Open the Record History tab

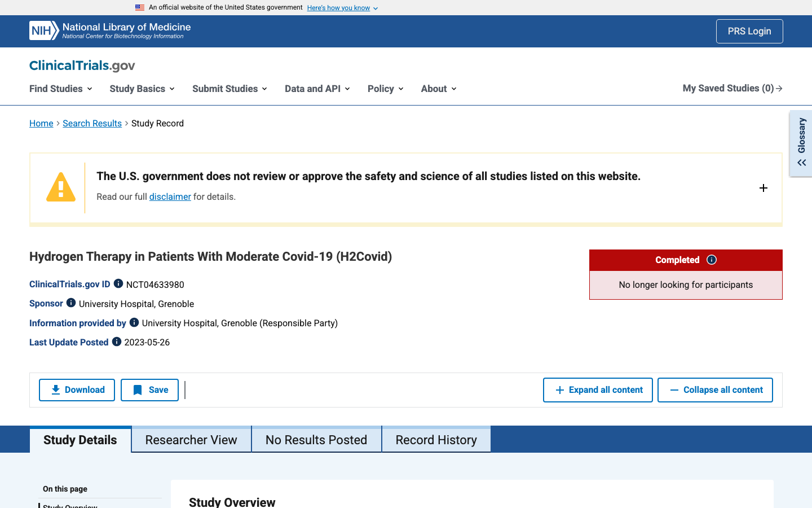point(436,440)
